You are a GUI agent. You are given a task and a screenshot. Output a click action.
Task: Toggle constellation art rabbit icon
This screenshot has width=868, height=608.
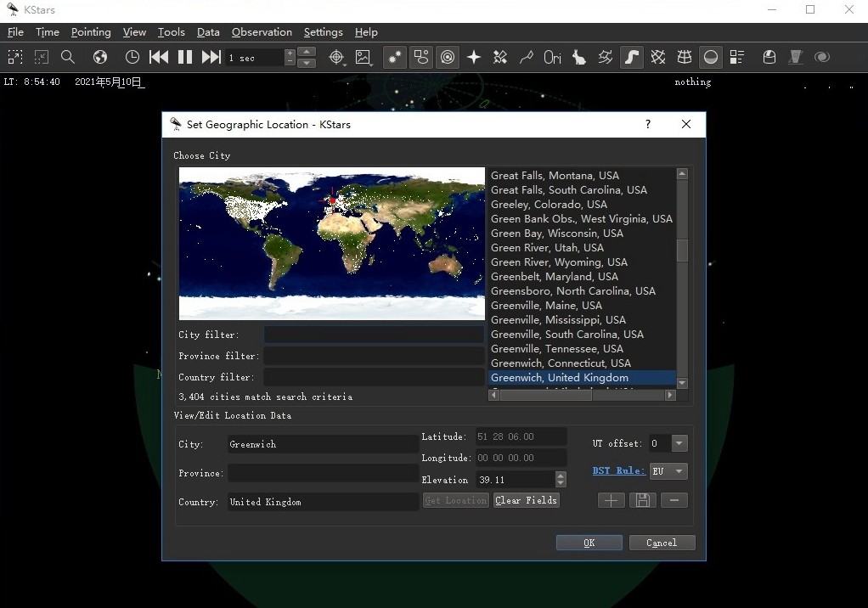579,57
